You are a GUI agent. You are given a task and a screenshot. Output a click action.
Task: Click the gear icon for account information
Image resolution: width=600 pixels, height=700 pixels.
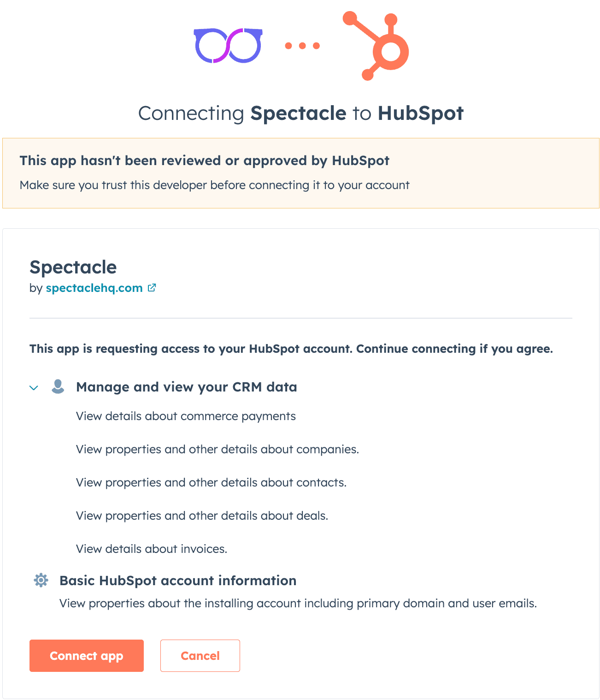pos(41,580)
